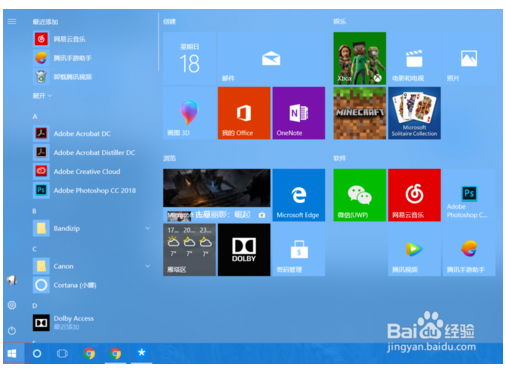
Task: Open the user account avatar
Action: pos(12,280)
